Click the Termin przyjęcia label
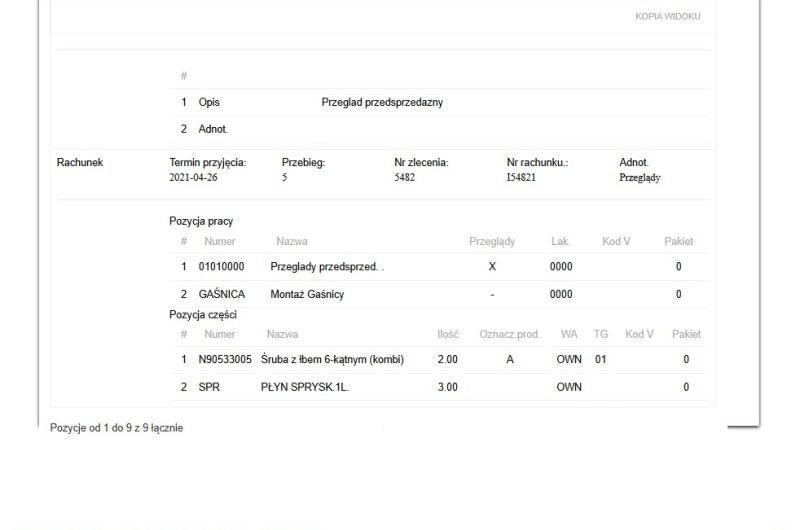Image resolution: width=800 pixels, height=530 pixels. pyautogui.click(x=208, y=163)
